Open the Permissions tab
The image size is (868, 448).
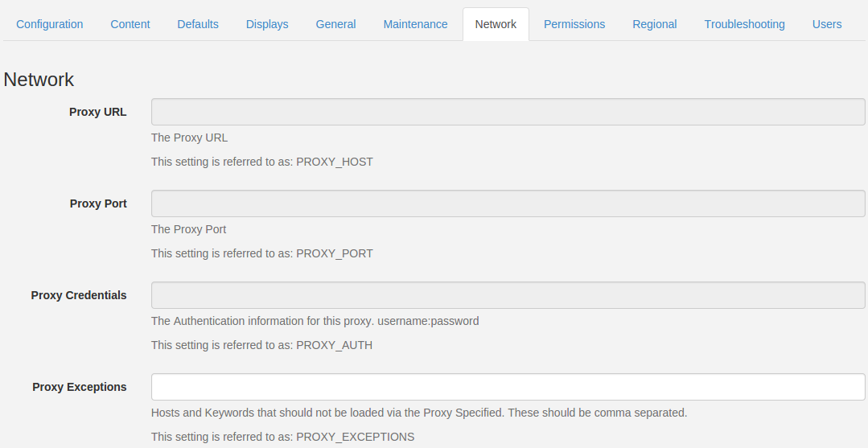tap(574, 24)
